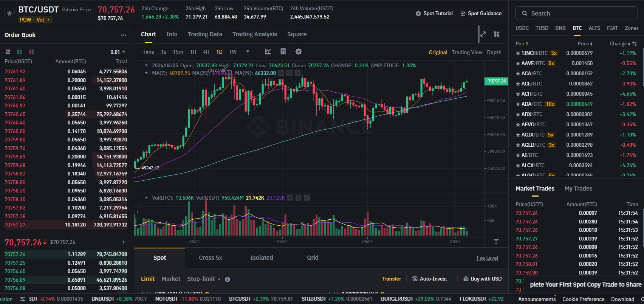The width and height of the screenshot is (644, 304).
Task: Expand chart to fullscreen
Action: 483,34
